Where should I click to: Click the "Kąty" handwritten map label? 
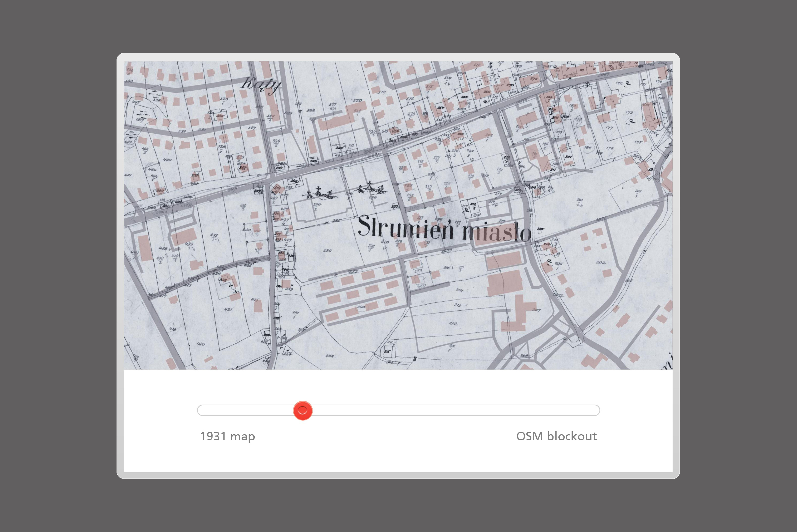[262, 86]
